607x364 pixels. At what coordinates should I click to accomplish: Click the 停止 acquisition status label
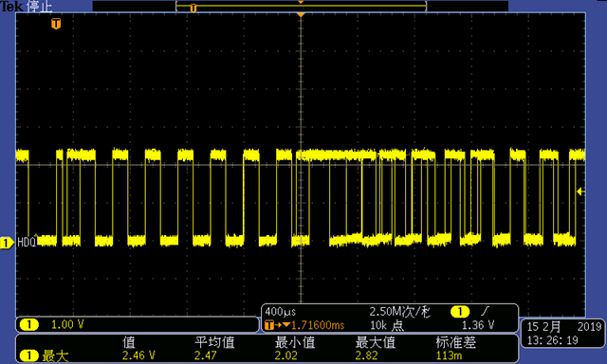click(x=40, y=7)
